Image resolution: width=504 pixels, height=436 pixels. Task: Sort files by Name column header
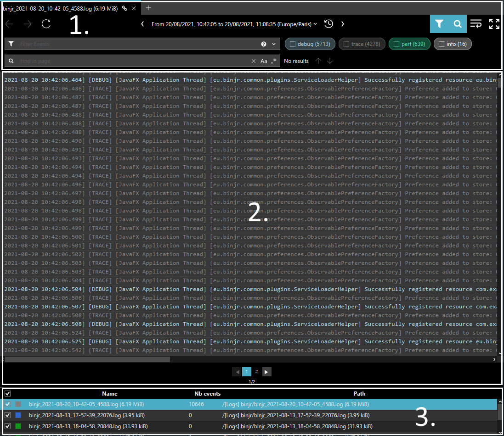point(110,394)
